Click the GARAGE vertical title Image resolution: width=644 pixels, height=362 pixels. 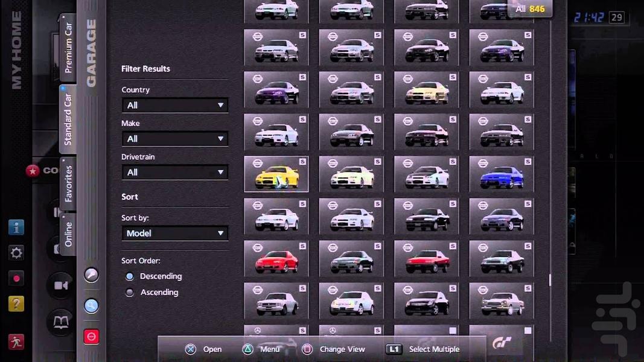[x=91, y=53]
